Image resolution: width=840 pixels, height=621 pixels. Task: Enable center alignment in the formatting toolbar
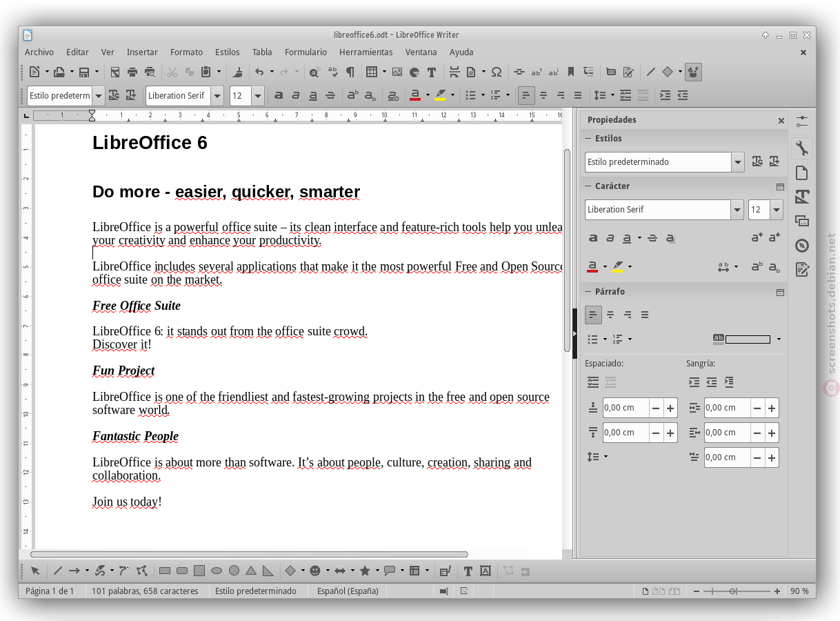543,95
